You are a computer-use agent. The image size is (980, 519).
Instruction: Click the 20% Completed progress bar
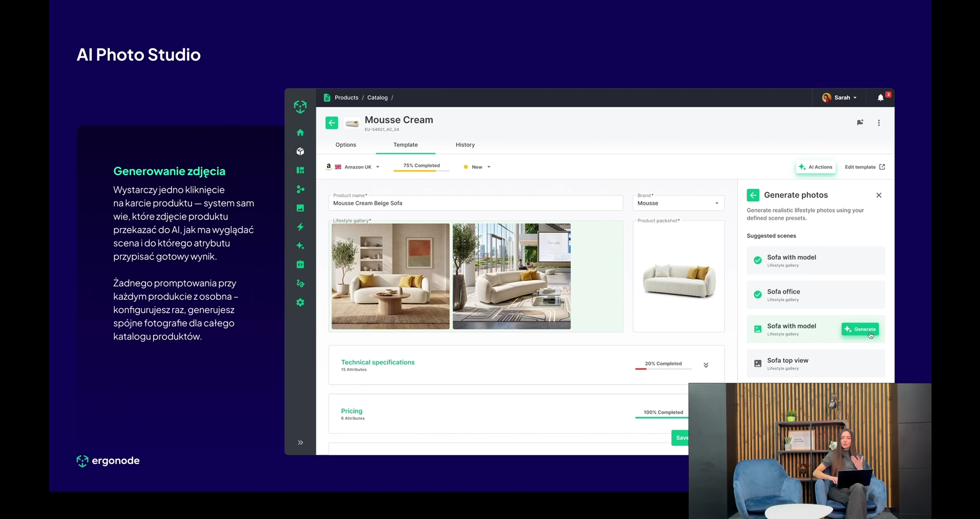[x=663, y=369]
